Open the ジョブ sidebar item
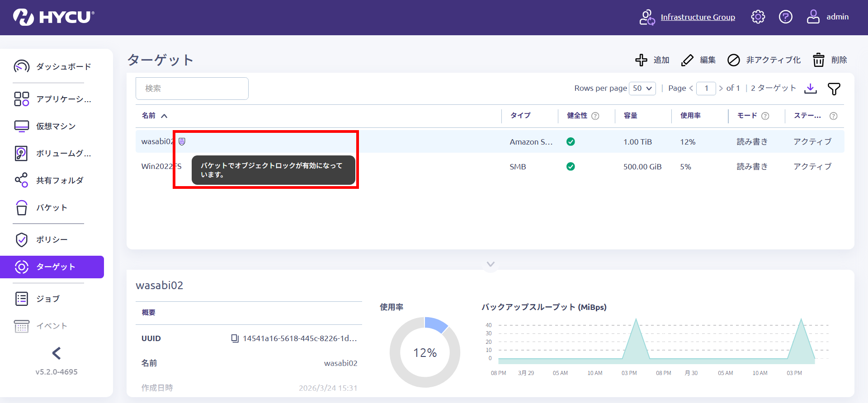The height and width of the screenshot is (403, 868). pos(47,299)
